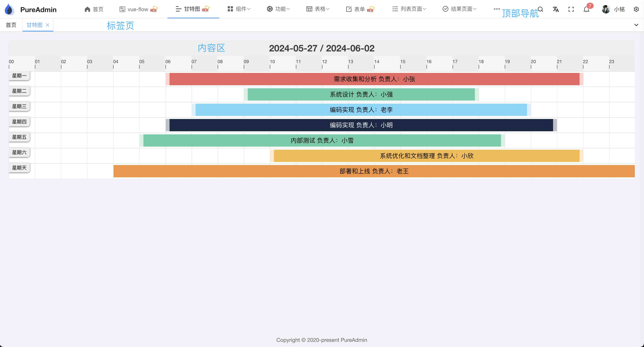This screenshot has width=644, height=347.
Task: Click the search magnifier icon
Action: [x=540, y=9]
